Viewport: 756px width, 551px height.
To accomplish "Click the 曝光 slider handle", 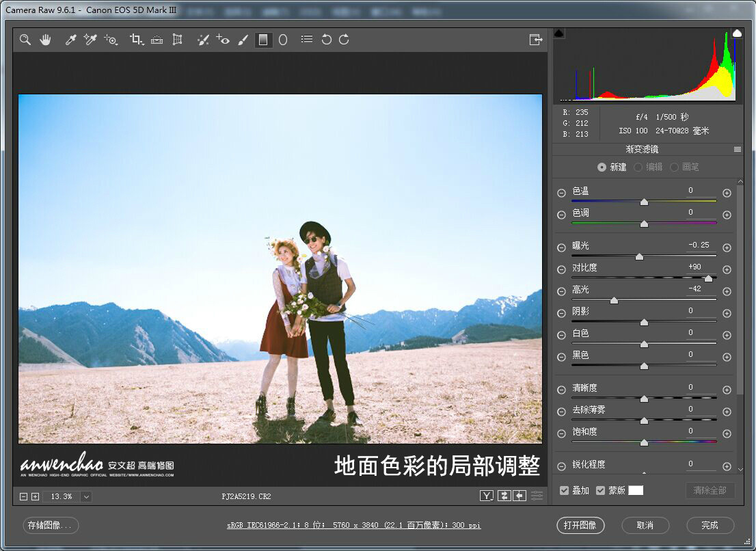I will 639,257.
